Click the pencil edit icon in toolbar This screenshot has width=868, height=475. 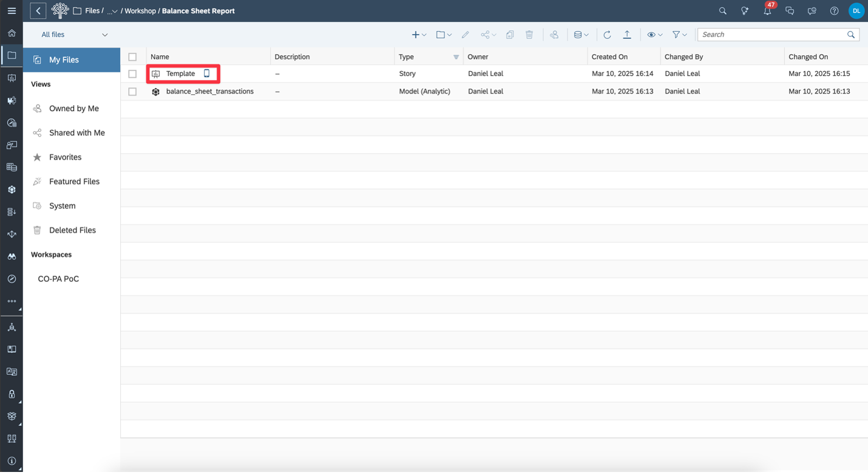pos(466,35)
